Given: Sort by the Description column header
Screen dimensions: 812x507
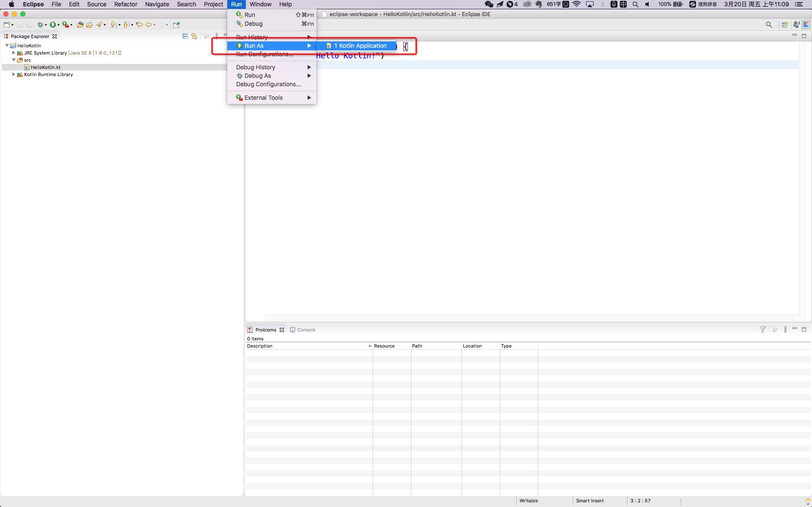Looking at the screenshot, I should [x=309, y=346].
